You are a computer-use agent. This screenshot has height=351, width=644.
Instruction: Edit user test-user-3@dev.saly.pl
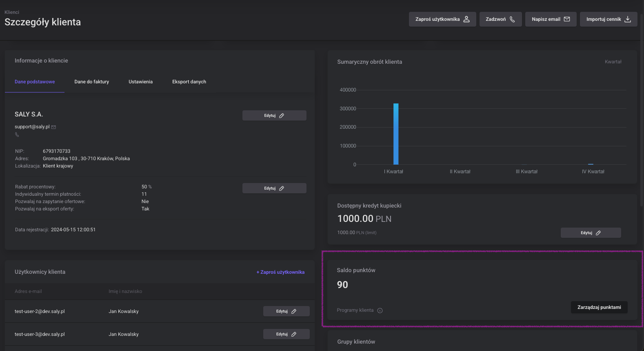(286, 334)
